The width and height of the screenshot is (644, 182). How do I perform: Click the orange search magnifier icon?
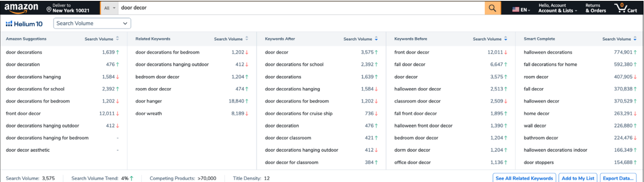click(x=492, y=8)
